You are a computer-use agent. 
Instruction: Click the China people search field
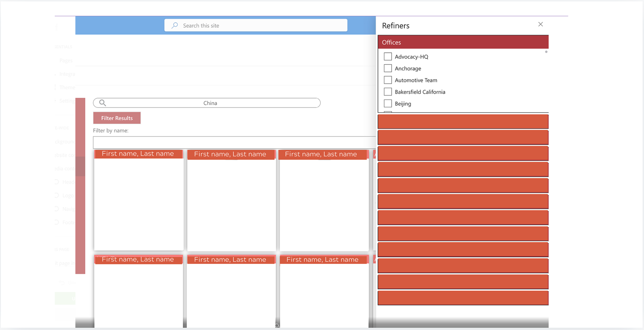[x=207, y=103]
